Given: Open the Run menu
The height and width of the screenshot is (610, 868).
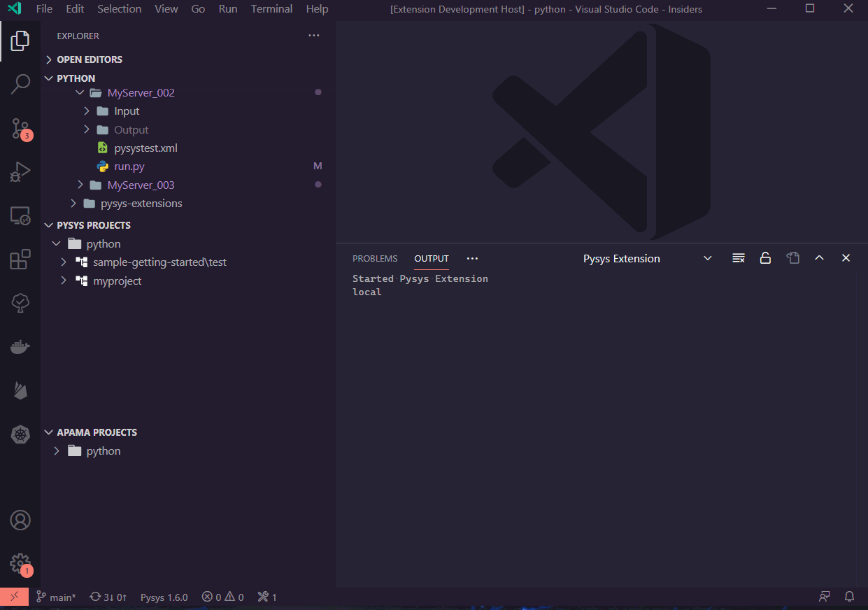Looking at the screenshot, I should click(x=228, y=9).
